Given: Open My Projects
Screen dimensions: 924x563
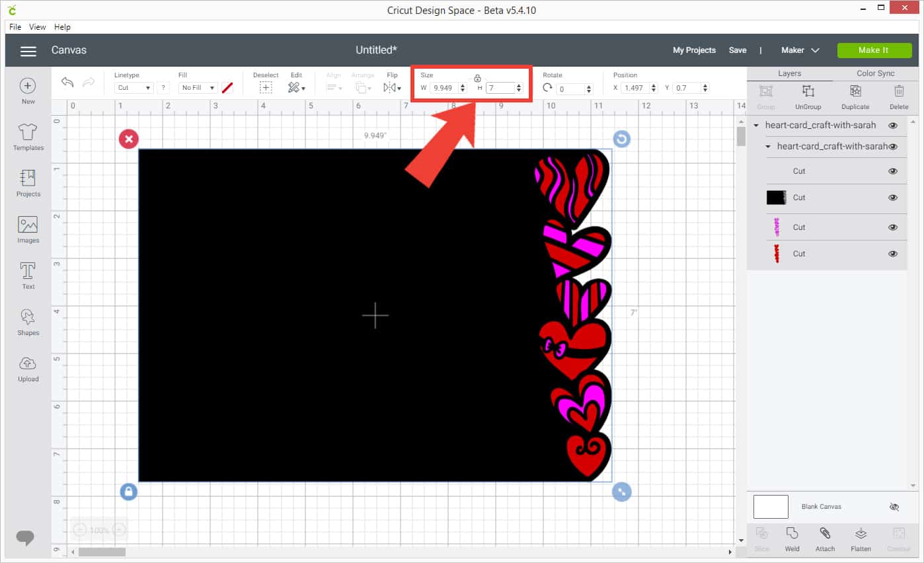Looking at the screenshot, I should (694, 50).
